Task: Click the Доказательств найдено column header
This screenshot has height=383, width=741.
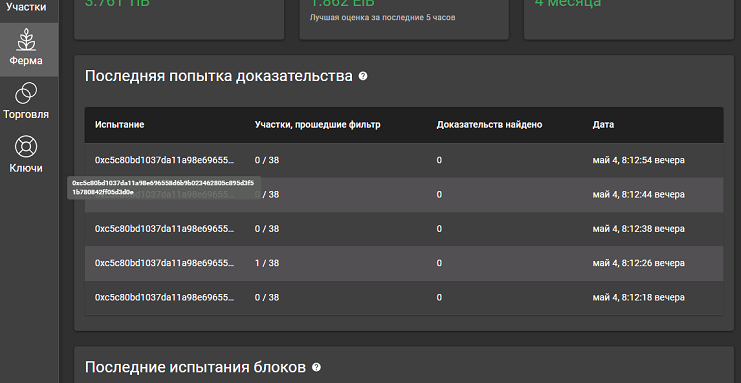Action: (489, 125)
